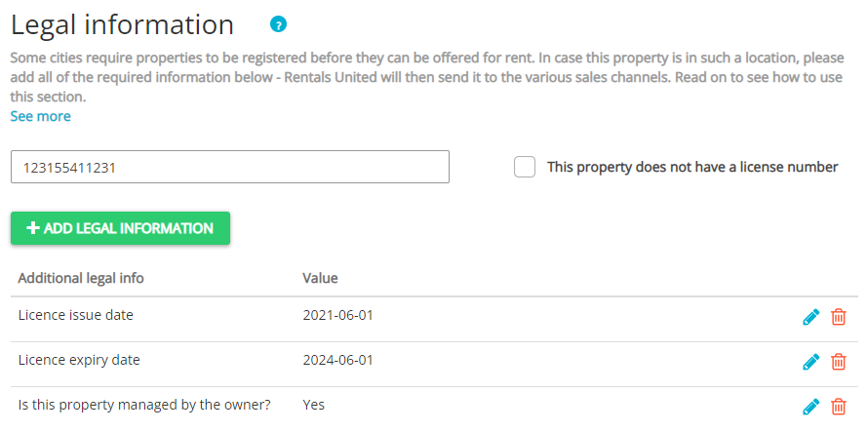Select the Licence expiry date row label
This screenshot has height=432, width=868.
79,360
